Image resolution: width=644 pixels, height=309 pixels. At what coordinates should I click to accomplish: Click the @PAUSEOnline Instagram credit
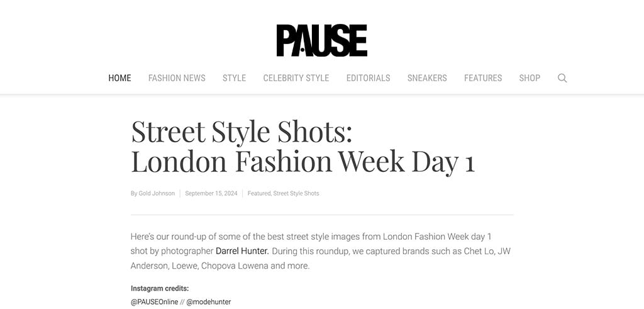pos(154,302)
